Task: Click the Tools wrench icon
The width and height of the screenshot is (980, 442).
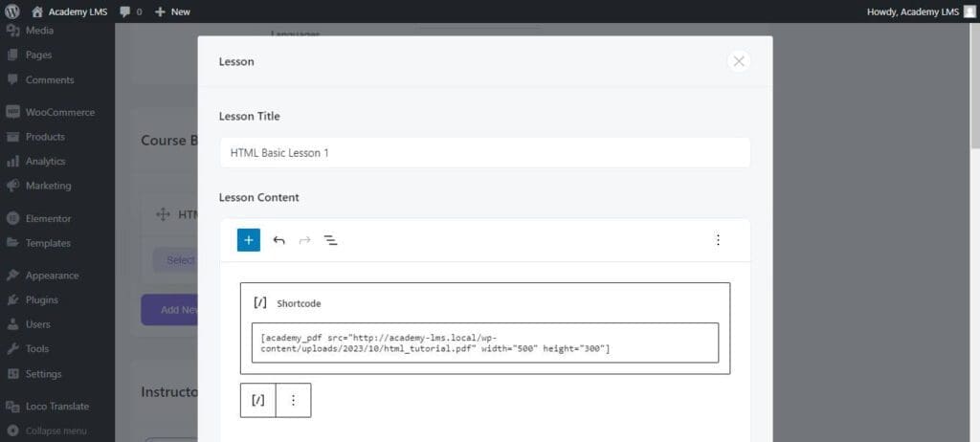Action: pos(12,349)
